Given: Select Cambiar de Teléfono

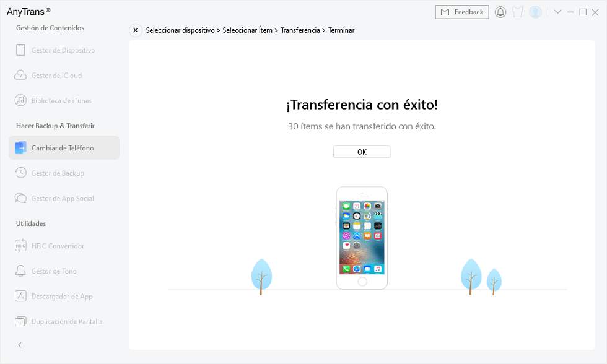Looking at the screenshot, I should 64,148.
